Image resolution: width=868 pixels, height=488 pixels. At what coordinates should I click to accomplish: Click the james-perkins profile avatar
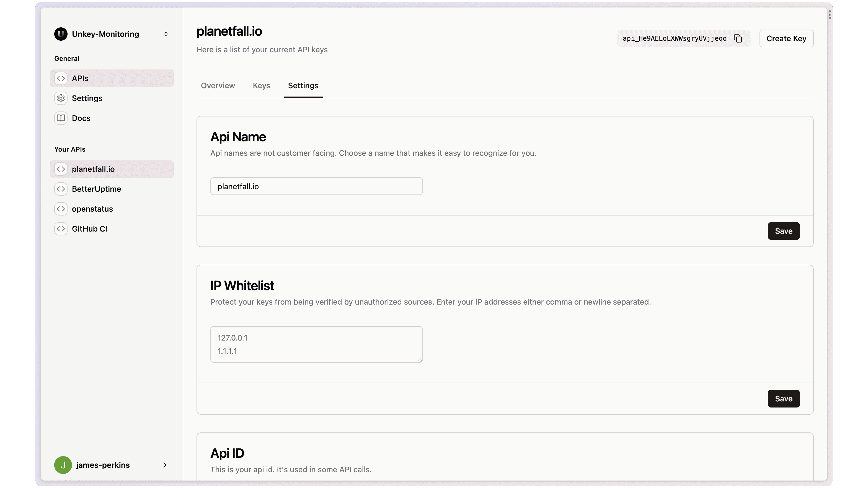click(x=63, y=465)
